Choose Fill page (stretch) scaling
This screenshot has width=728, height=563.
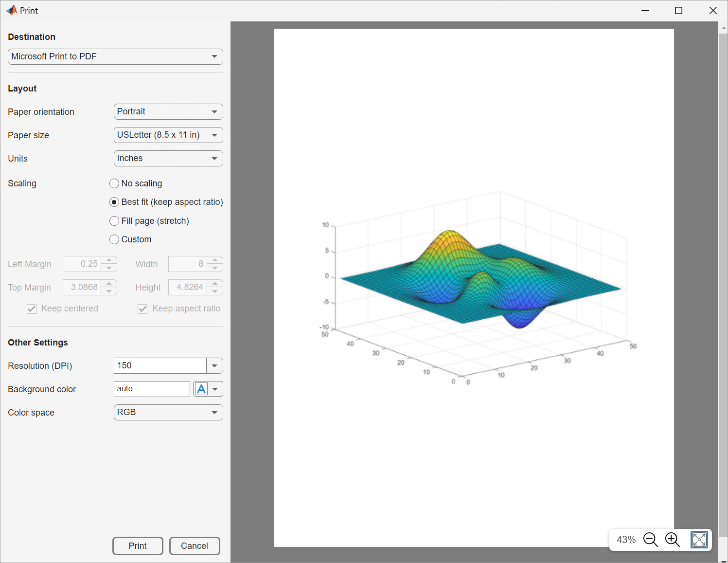click(114, 221)
